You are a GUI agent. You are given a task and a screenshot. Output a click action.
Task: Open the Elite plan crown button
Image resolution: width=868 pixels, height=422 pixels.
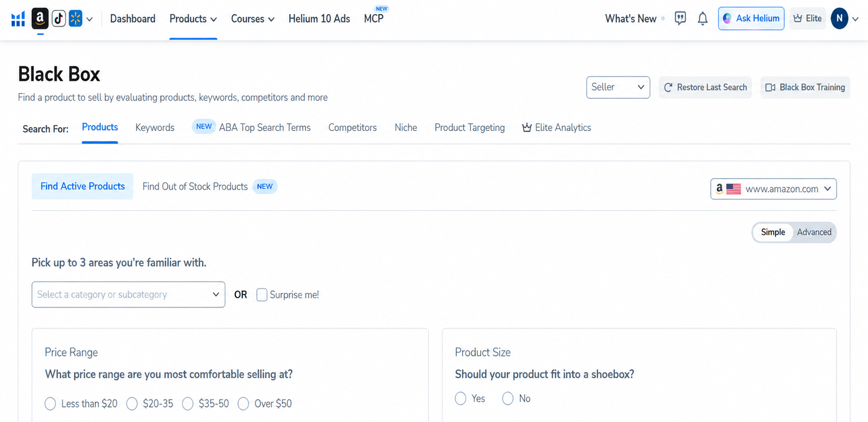(807, 18)
